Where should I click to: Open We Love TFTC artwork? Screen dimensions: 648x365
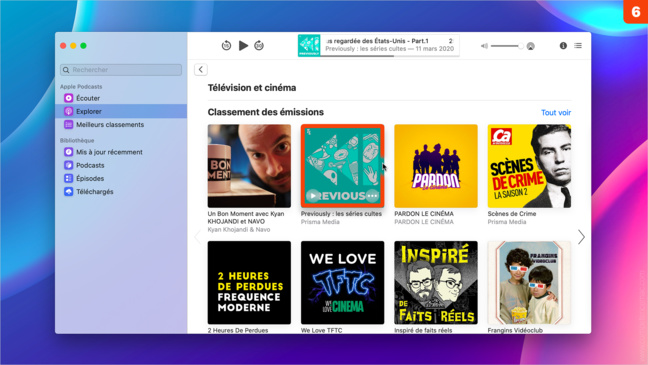[x=343, y=283]
